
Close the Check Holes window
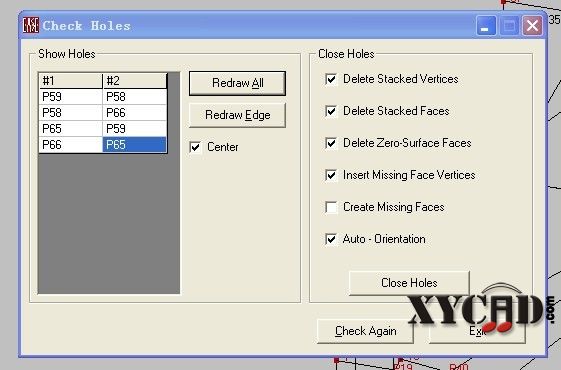click(532, 25)
